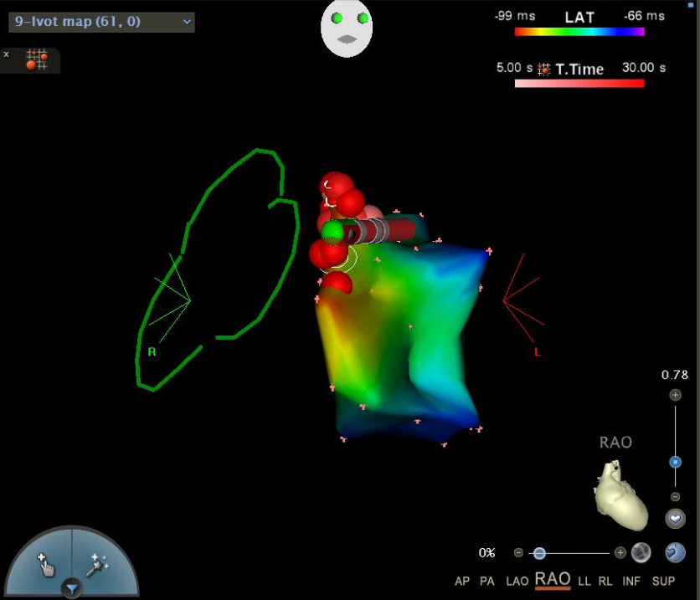This screenshot has height=600, width=700.
Task: Select the magic wand tool
Action: (95, 565)
